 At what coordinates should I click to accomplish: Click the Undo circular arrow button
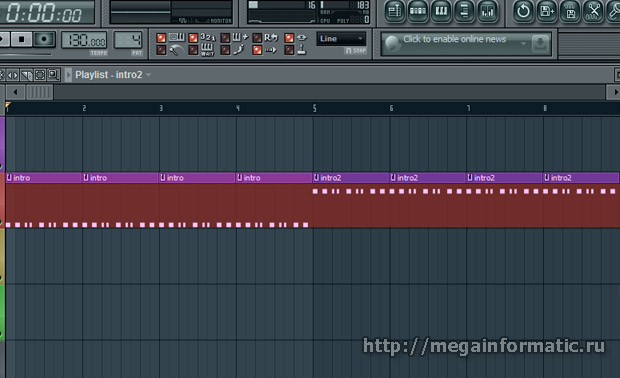pos(523,11)
